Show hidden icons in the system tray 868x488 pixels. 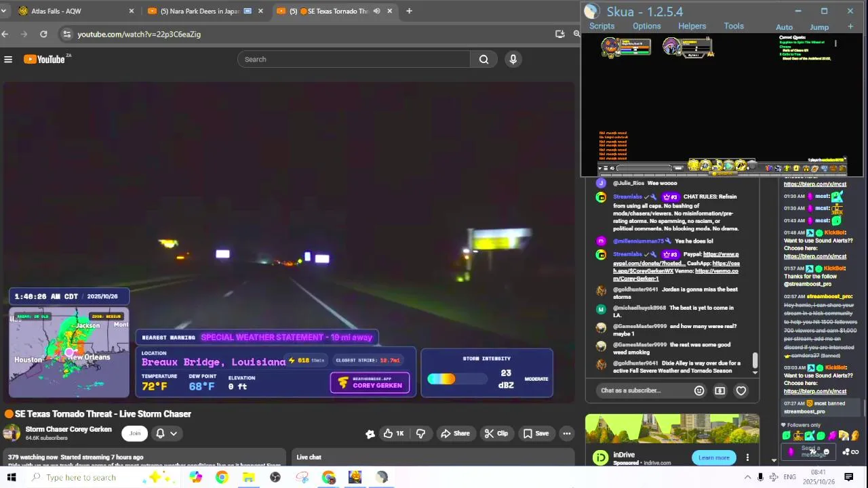coord(747,477)
